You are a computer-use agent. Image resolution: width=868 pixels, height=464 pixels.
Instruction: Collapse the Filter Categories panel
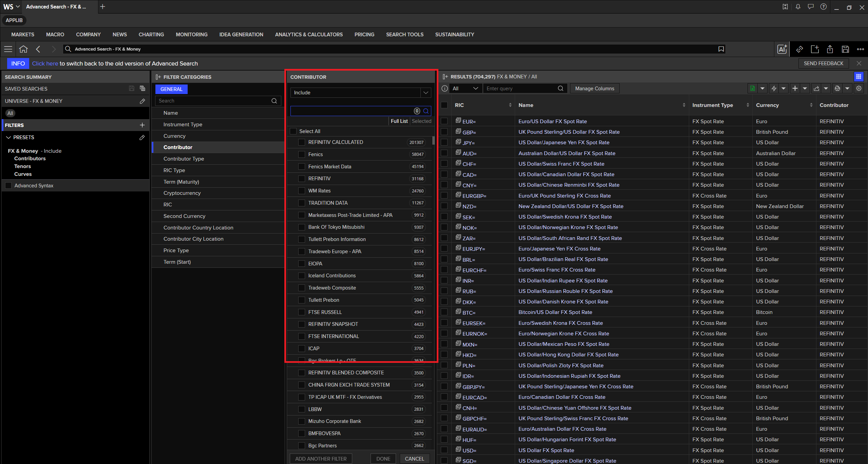point(158,77)
